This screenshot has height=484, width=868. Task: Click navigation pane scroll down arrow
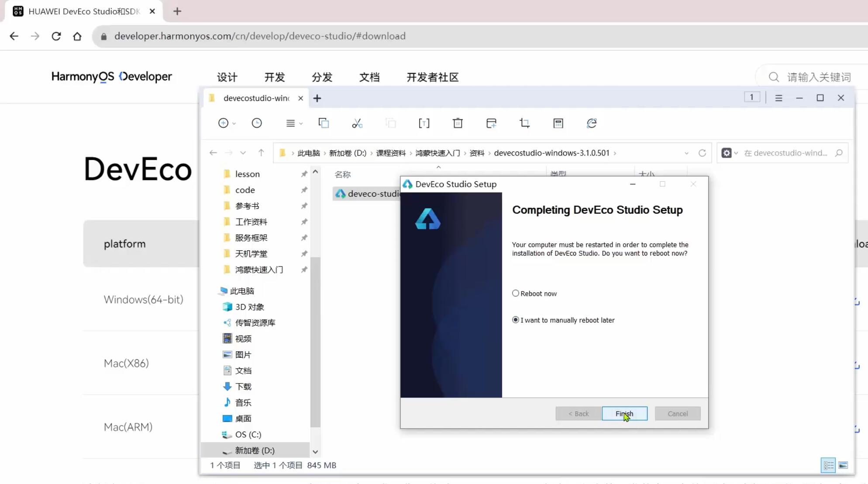click(x=315, y=452)
